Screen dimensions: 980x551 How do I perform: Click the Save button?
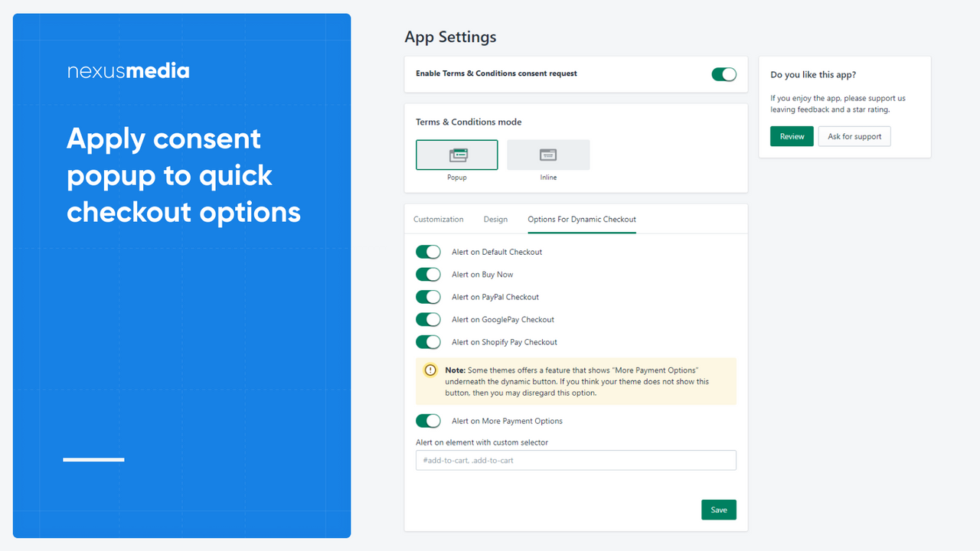point(718,509)
